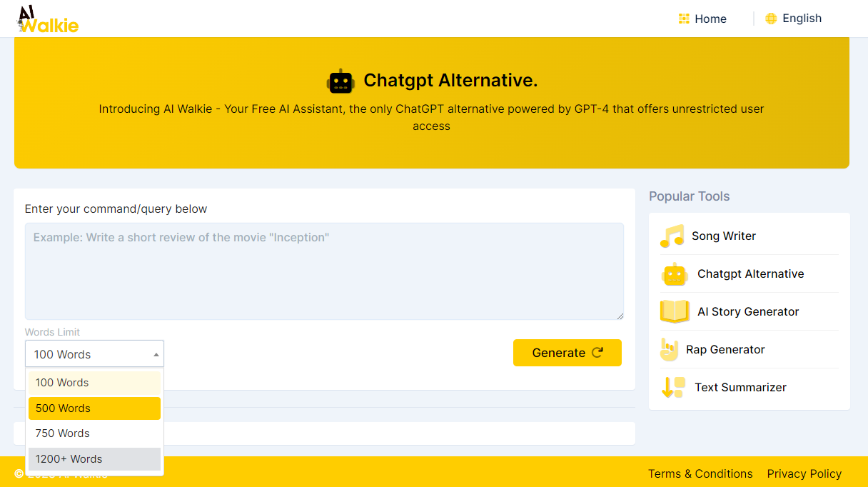The height and width of the screenshot is (487, 868).
Task: Go to the Home page link
Action: pyautogui.click(x=702, y=19)
